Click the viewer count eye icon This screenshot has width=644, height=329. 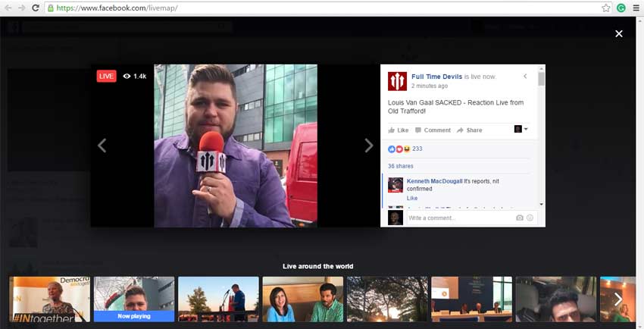(x=127, y=76)
